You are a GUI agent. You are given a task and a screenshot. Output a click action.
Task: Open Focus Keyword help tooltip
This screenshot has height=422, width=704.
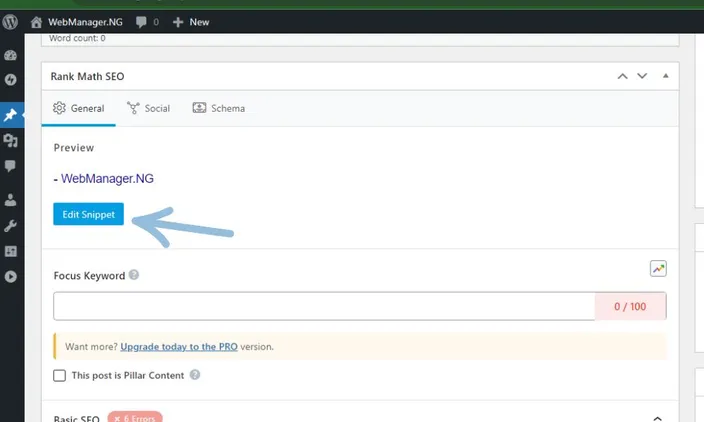pyautogui.click(x=134, y=275)
